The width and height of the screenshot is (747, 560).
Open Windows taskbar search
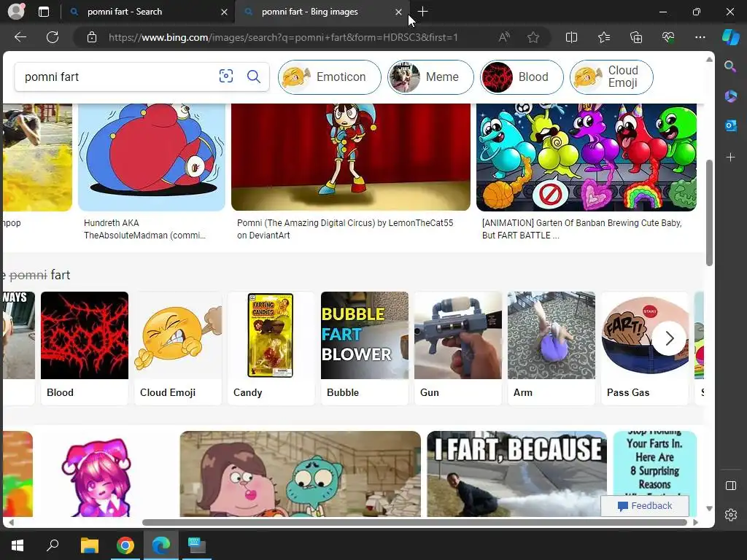[53, 545]
